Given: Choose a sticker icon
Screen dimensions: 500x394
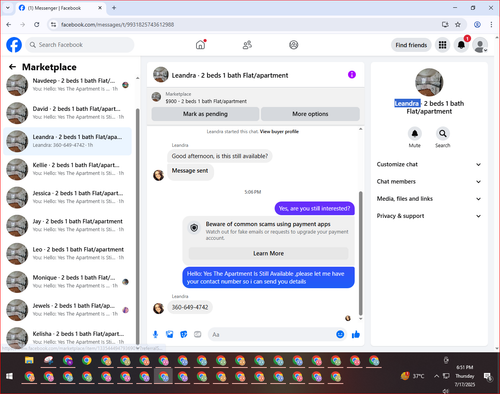Looking at the screenshot, I should 184,334.
